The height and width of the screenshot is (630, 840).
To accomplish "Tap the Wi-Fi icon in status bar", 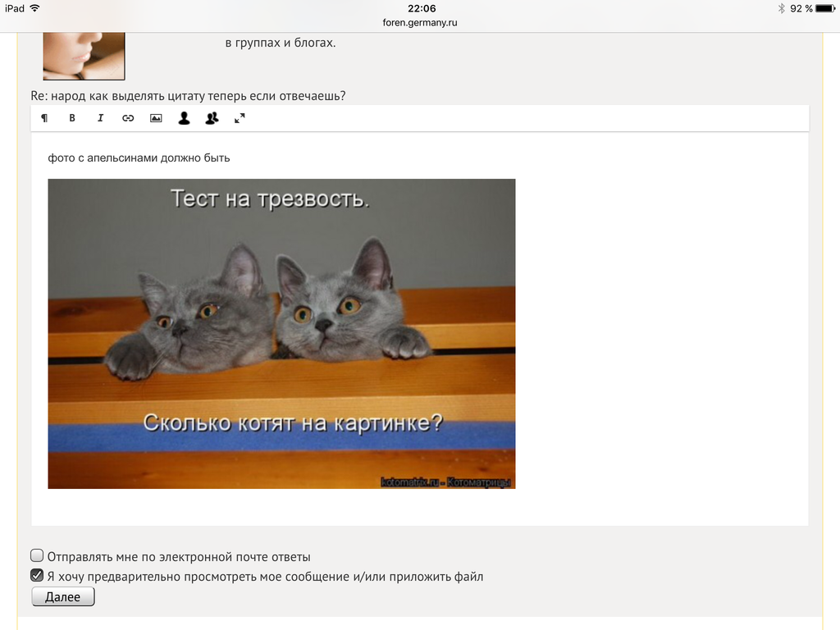I will tap(34, 8).
